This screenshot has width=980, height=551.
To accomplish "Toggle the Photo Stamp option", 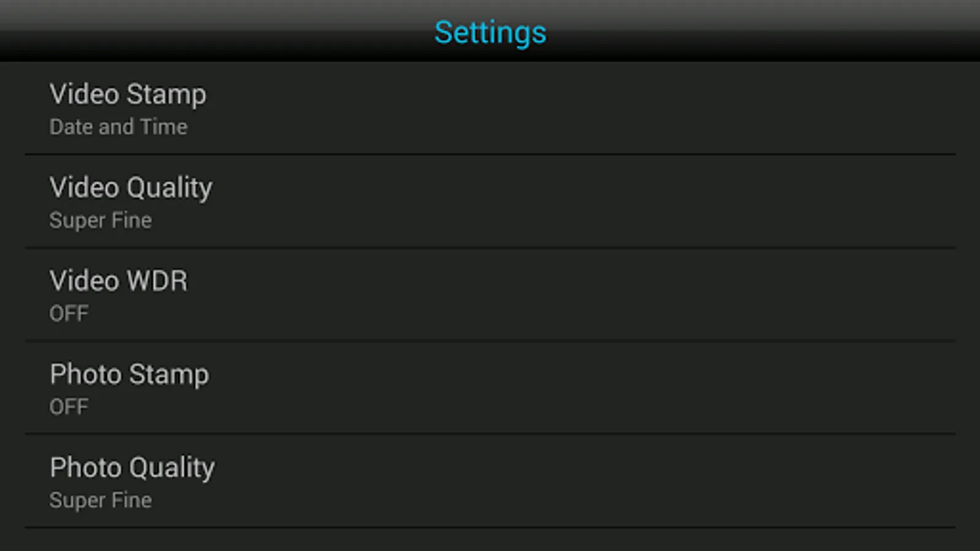I will [x=490, y=388].
